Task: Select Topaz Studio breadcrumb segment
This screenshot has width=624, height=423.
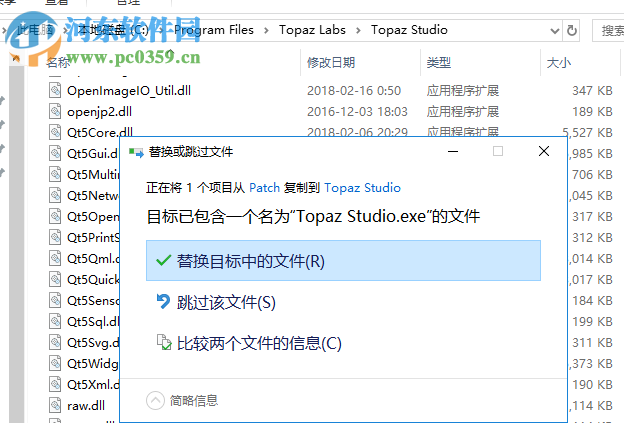Action: (409, 30)
